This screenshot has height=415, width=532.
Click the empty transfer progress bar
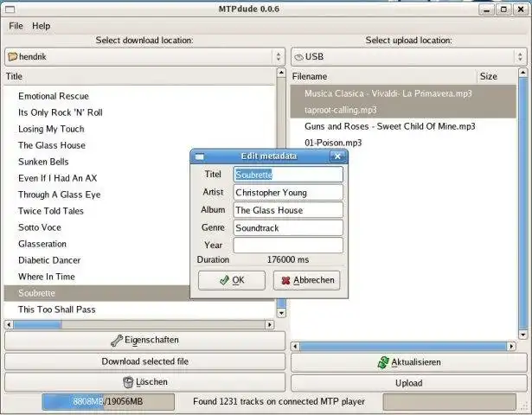pyautogui.click(x=450, y=402)
